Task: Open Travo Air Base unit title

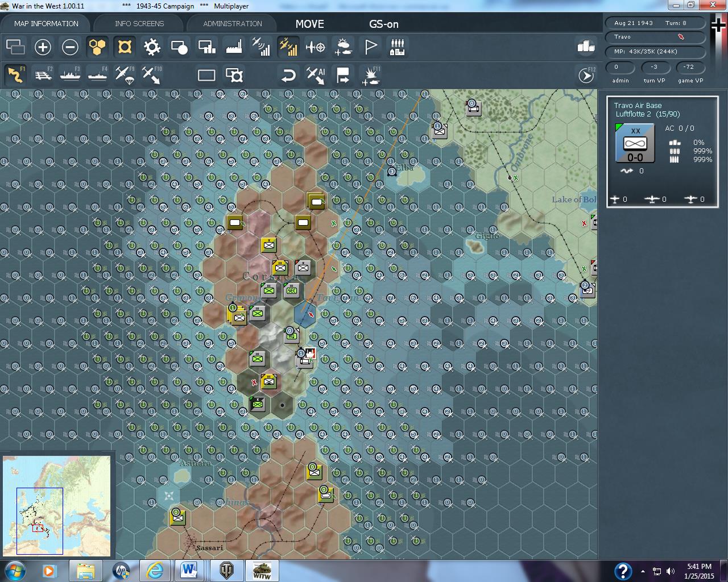Action: (638, 105)
